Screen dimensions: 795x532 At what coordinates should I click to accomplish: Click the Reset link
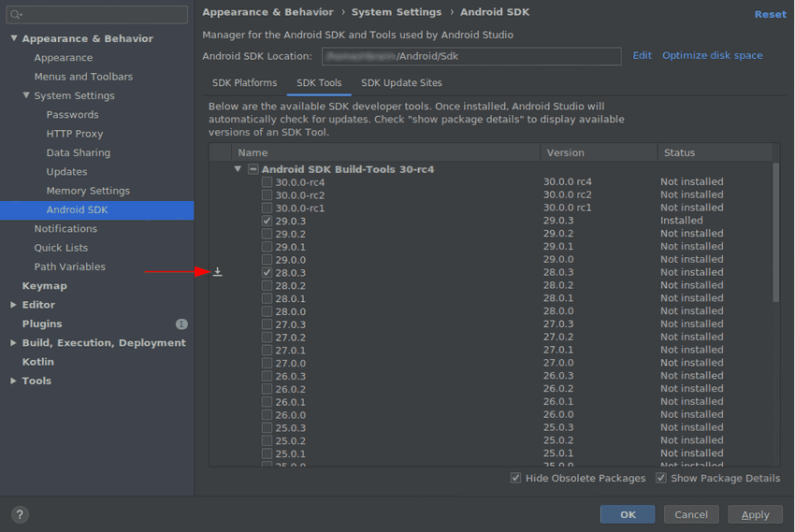click(770, 14)
